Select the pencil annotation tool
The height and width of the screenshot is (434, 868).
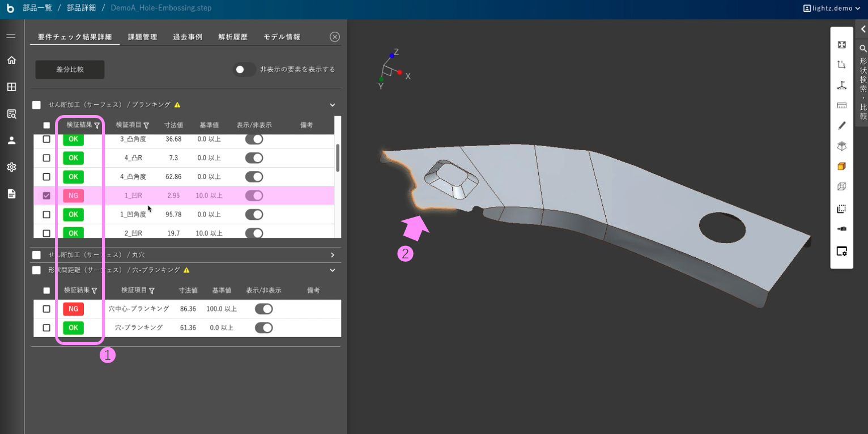(842, 126)
